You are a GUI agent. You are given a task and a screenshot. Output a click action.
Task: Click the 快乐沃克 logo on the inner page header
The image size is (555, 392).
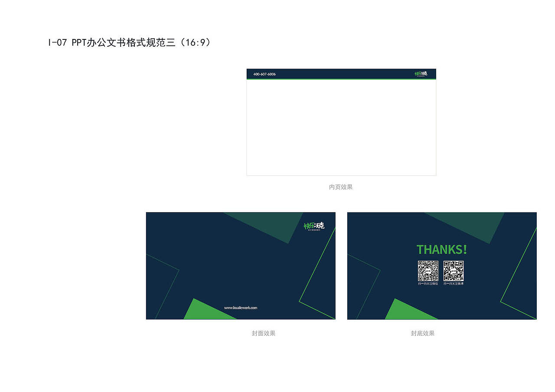421,74
